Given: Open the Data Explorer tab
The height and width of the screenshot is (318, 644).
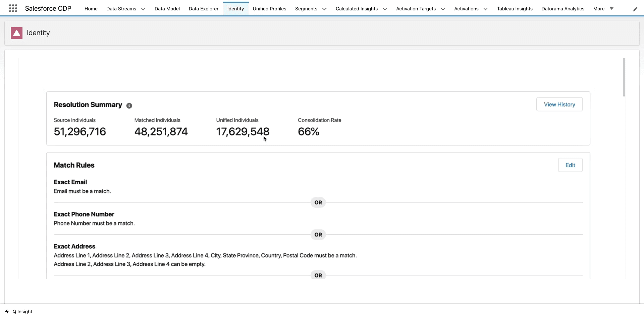Looking at the screenshot, I should (203, 9).
